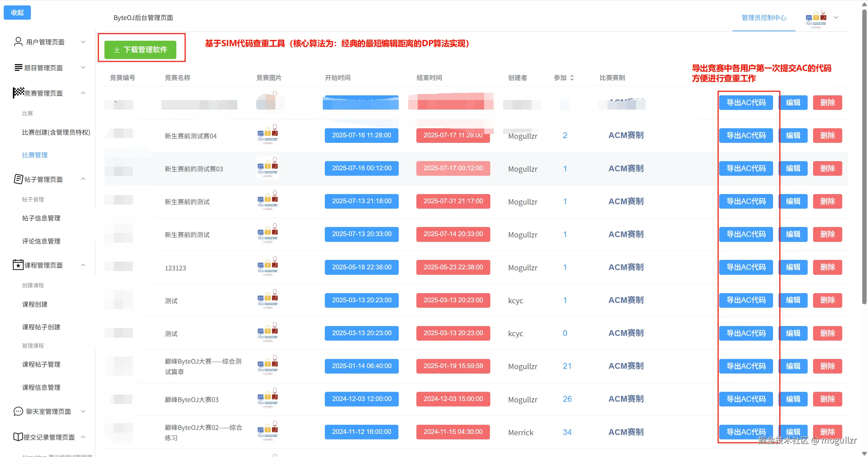Expand the 用户管理页面 menu chevron
Viewport: 868px width, 457px height.
coord(83,42)
